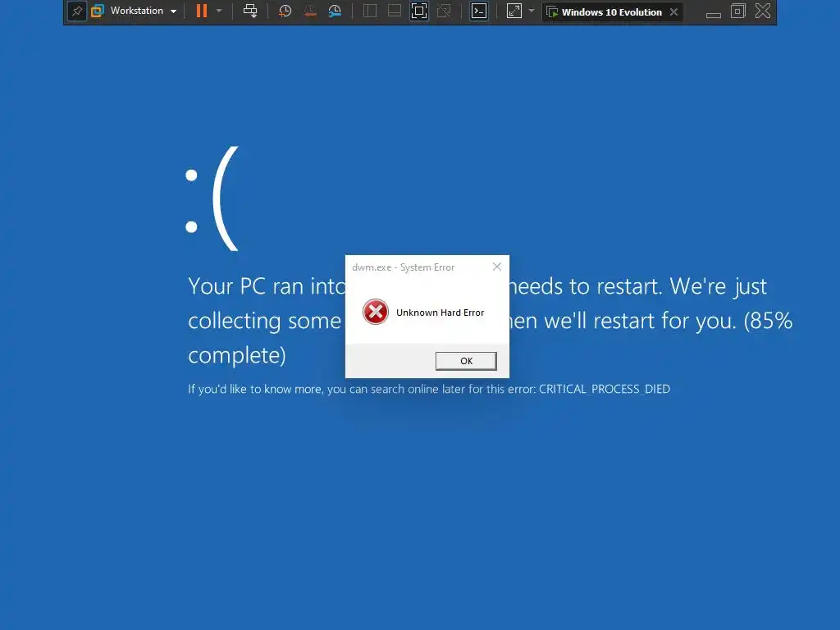The image size is (840, 630).
Task: Expand the power options dropdown arrow
Action: pyautogui.click(x=219, y=11)
